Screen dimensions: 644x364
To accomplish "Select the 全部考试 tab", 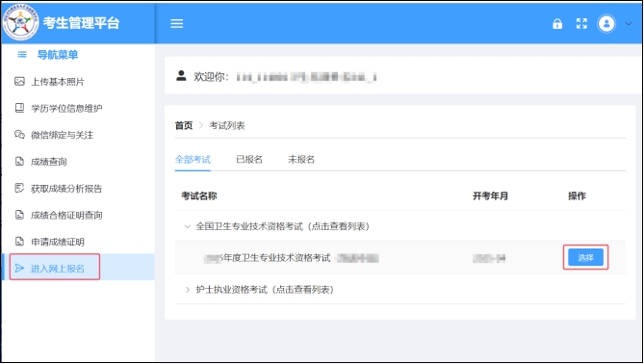I will (193, 160).
